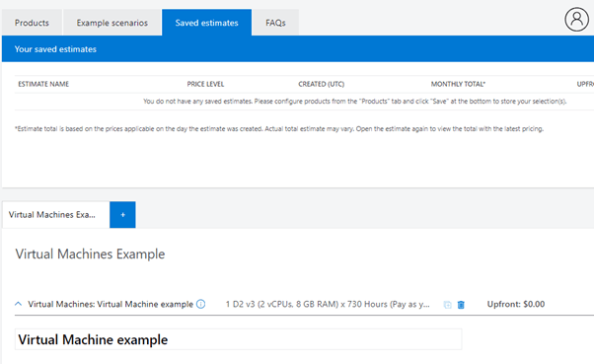The width and height of the screenshot is (594, 364).
Task: Click the CREATED (UTC) column header
Action: pos(322,84)
